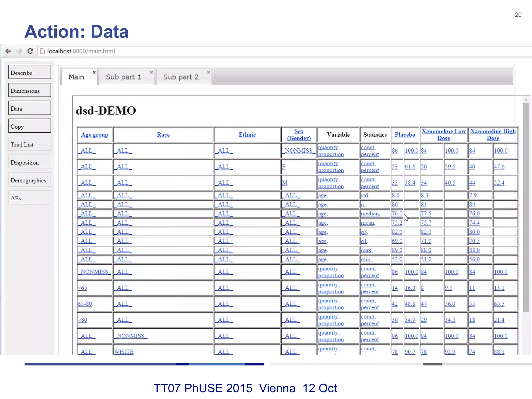532x399 pixels.
Task: Click Placebo female percent 61.6
Action: [410, 167]
